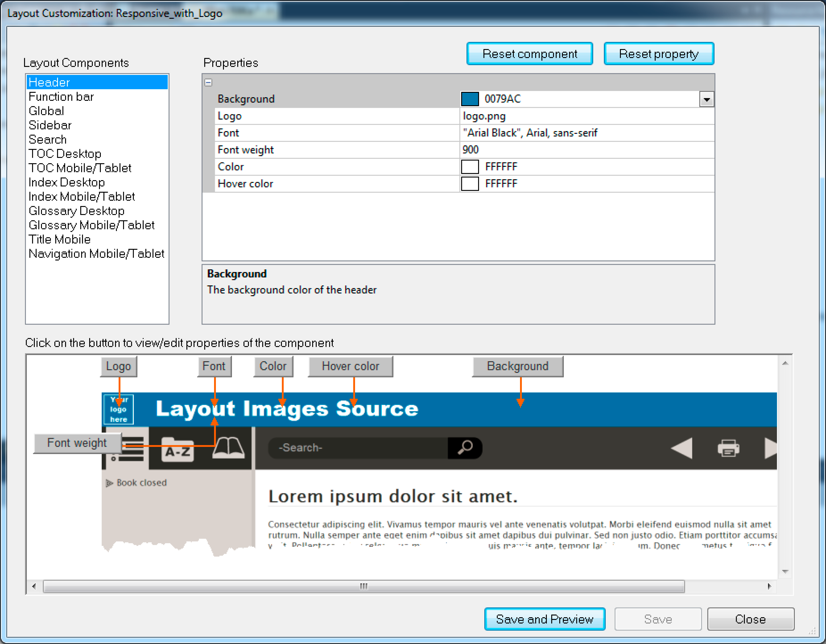
Task: Select 'Function bar' in Layout Components
Action: tap(61, 96)
